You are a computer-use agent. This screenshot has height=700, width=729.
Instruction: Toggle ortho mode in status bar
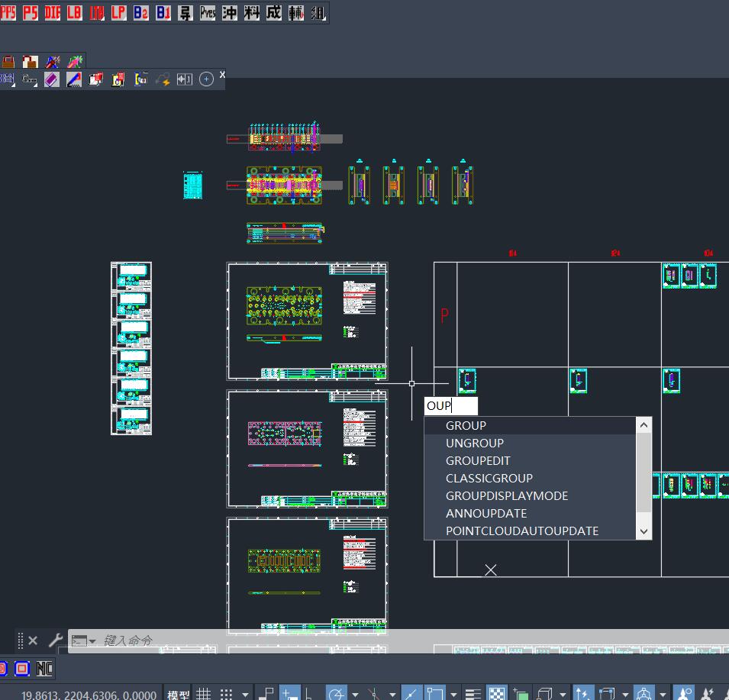[x=308, y=694]
